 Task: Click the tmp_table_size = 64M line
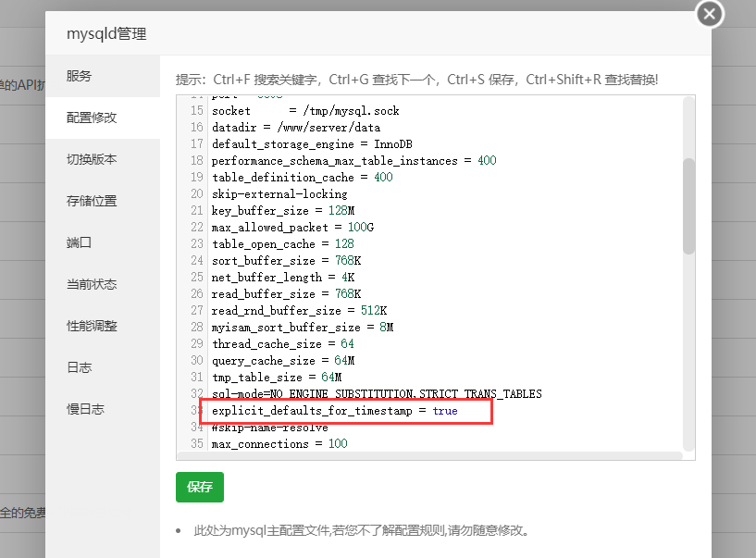click(x=277, y=378)
